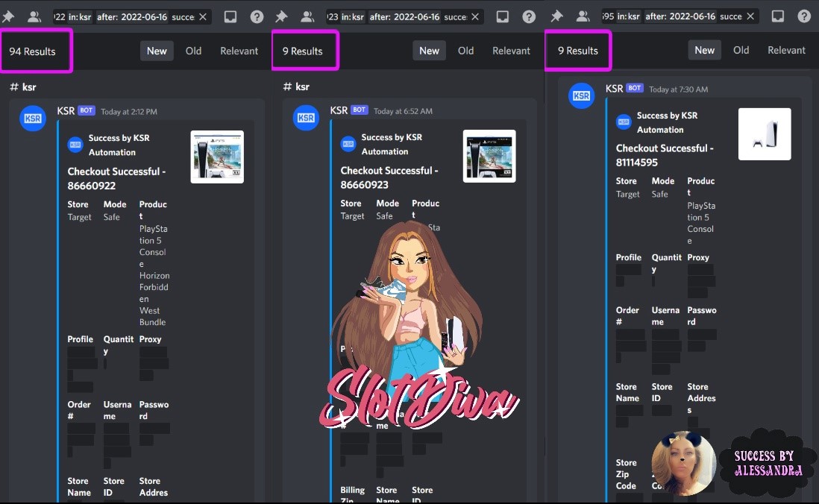This screenshot has width=819, height=504.
Task: Open KSR bot avatar at 2:12 PM message
Action: point(33,119)
